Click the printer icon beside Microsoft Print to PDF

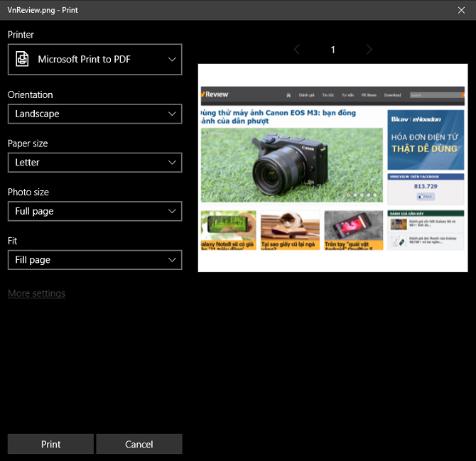(23, 60)
